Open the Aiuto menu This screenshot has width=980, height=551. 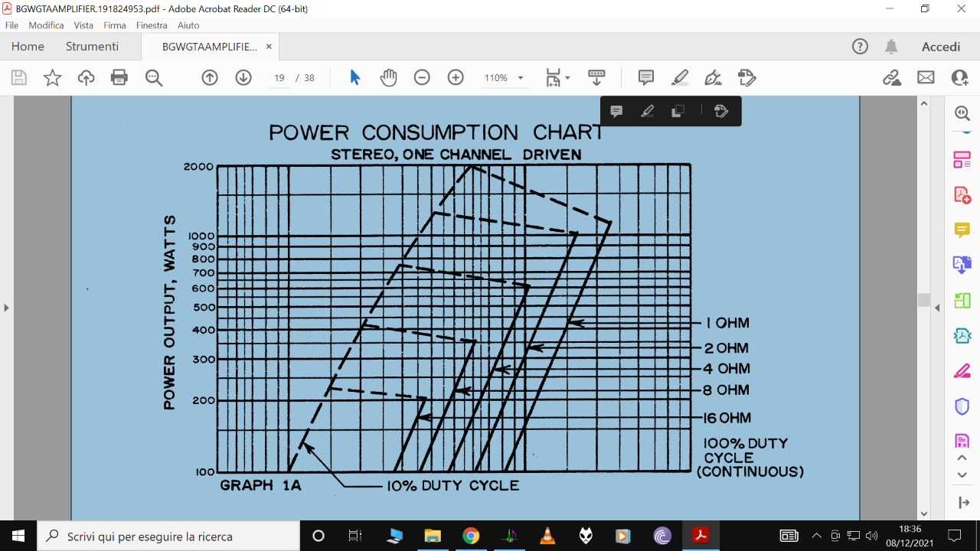pos(188,25)
